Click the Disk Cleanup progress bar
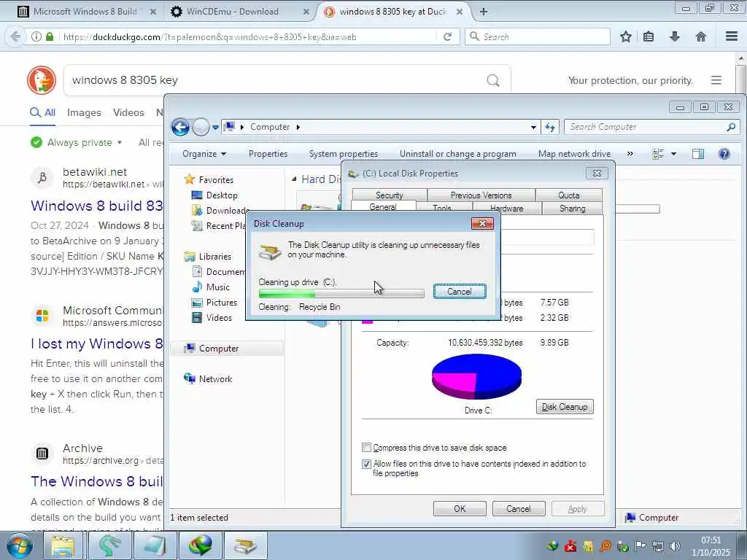The width and height of the screenshot is (747, 560). click(341, 294)
